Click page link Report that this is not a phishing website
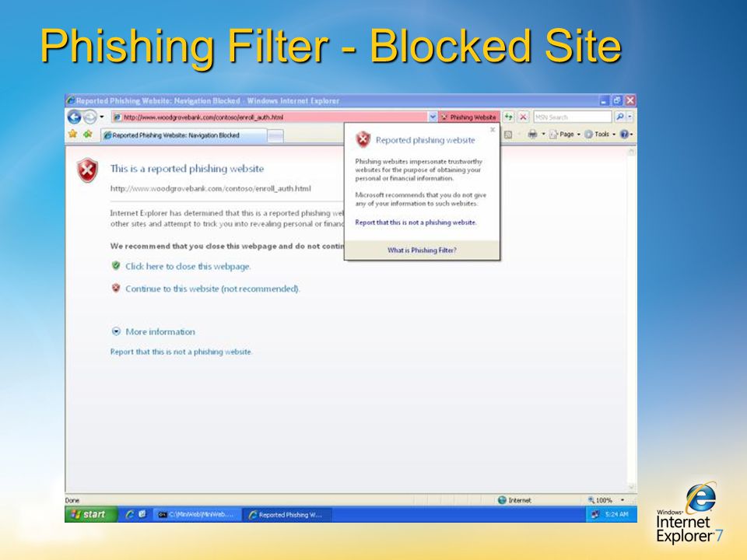 [181, 352]
